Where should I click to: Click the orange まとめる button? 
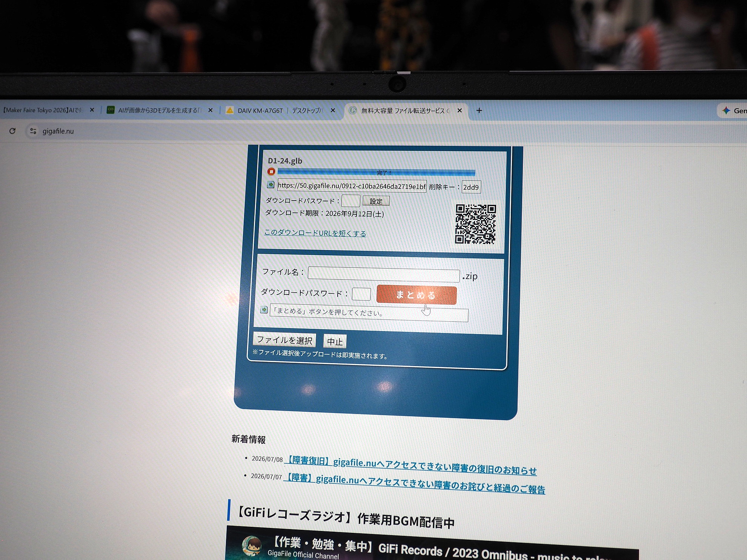click(x=417, y=295)
